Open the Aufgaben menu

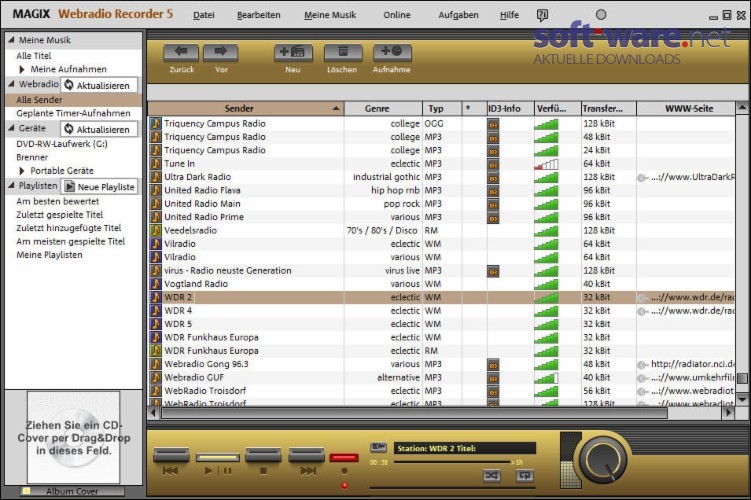tap(458, 15)
